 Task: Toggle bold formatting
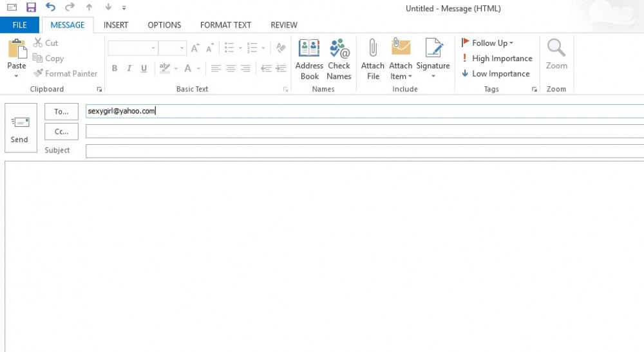(115, 68)
